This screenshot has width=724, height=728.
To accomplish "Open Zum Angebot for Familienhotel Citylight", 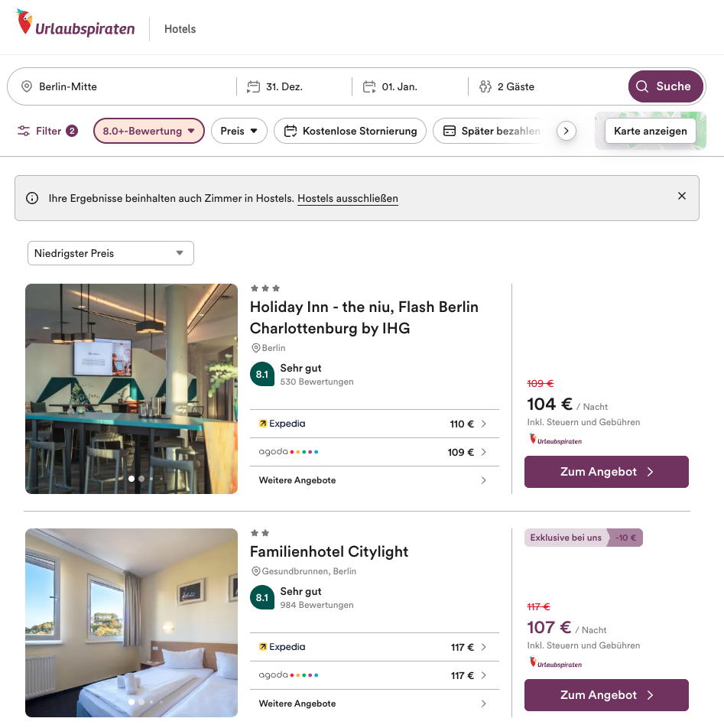I will pyautogui.click(x=606, y=695).
